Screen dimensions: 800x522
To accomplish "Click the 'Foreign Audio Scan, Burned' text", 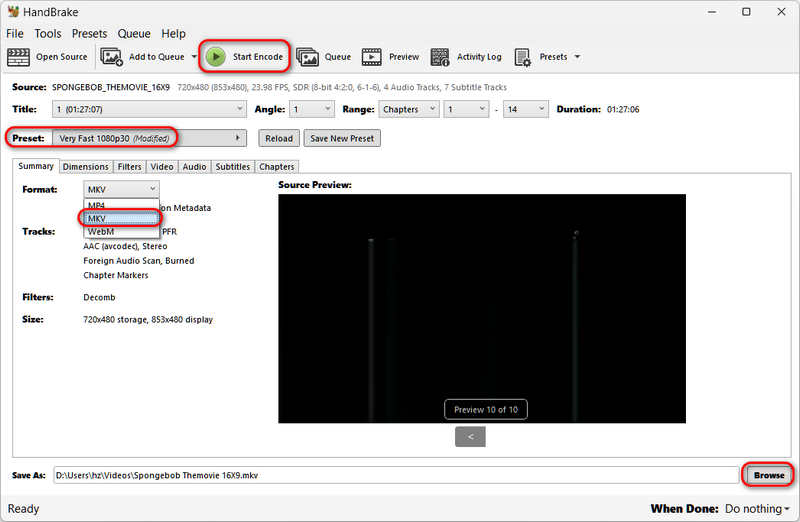I will [x=139, y=261].
